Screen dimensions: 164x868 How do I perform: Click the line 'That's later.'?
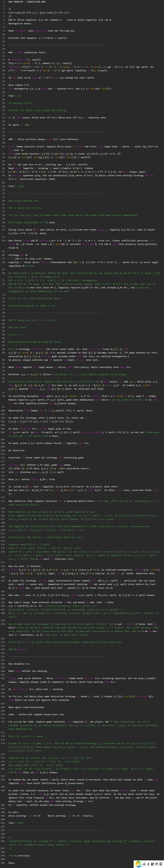(x=17, y=186)
